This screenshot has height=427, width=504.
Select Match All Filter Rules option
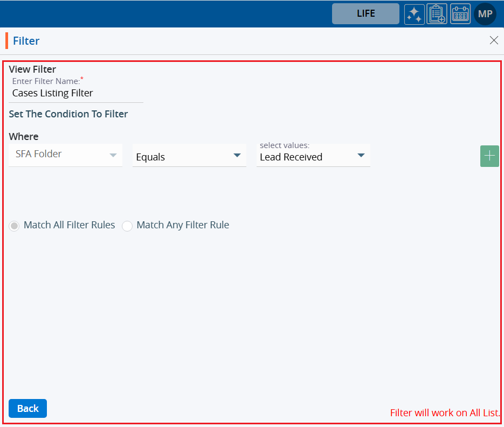pos(15,226)
